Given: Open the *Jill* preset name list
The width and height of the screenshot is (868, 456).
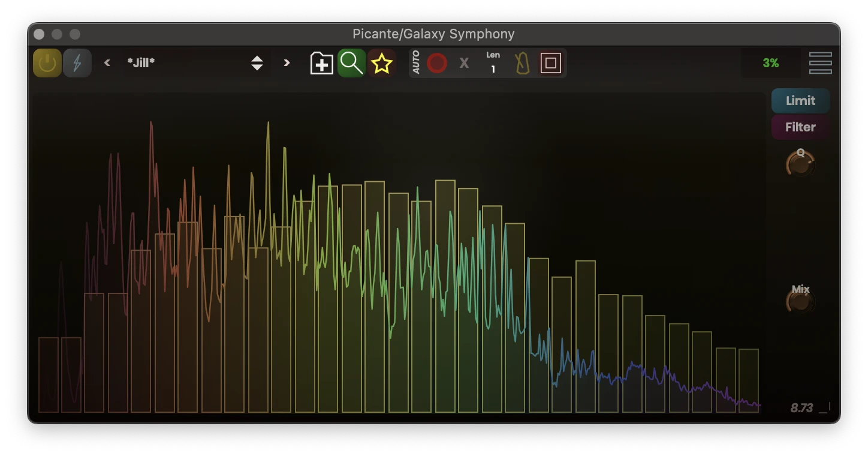Looking at the screenshot, I should (180, 63).
